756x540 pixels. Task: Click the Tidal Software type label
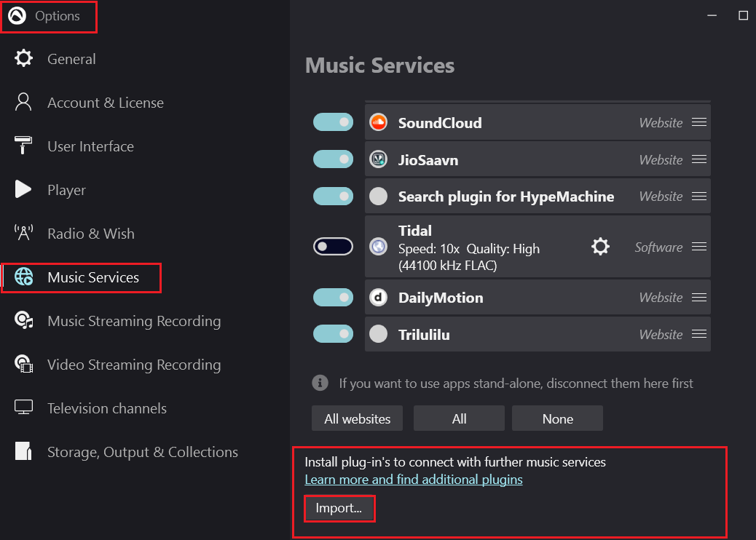point(658,247)
